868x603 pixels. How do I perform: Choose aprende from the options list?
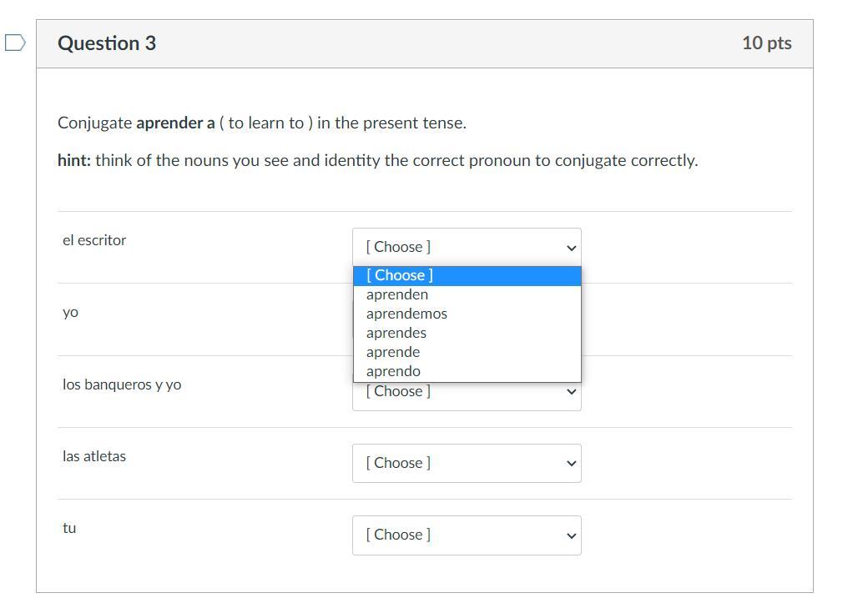[393, 352]
